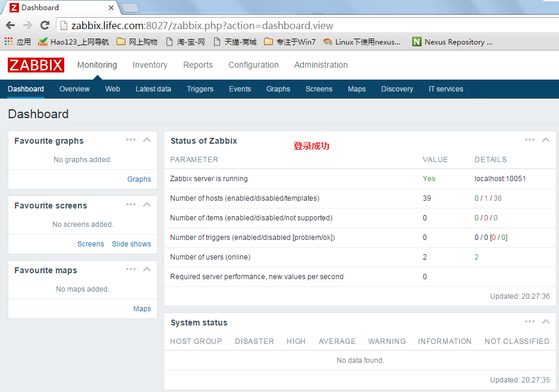Viewport: 559px width, 392px height.
Task: Click the localhost:10051 details text
Action: pyautogui.click(x=500, y=179)
